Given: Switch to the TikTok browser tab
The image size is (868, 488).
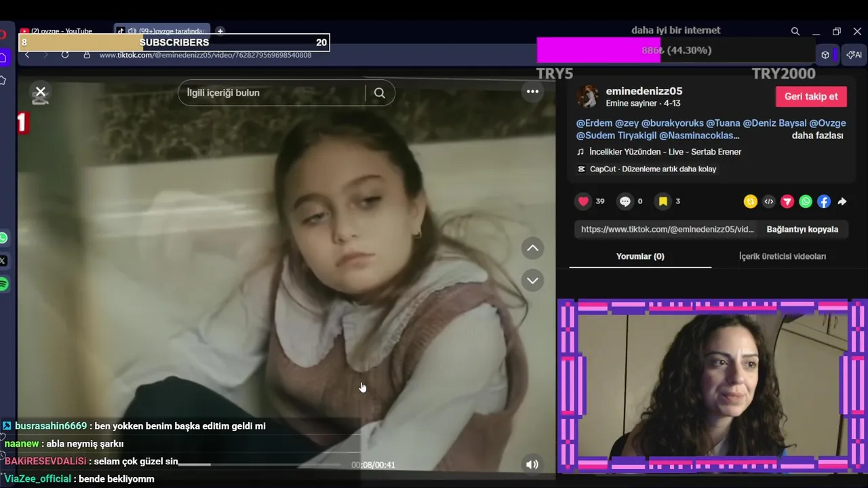Looking at the screenshot, I should point(163,31).
